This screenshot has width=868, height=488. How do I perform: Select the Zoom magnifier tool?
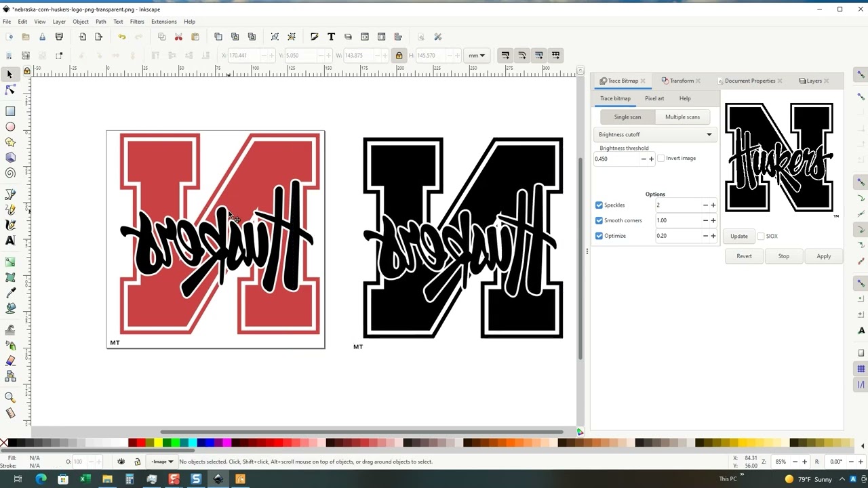(10, 398)
